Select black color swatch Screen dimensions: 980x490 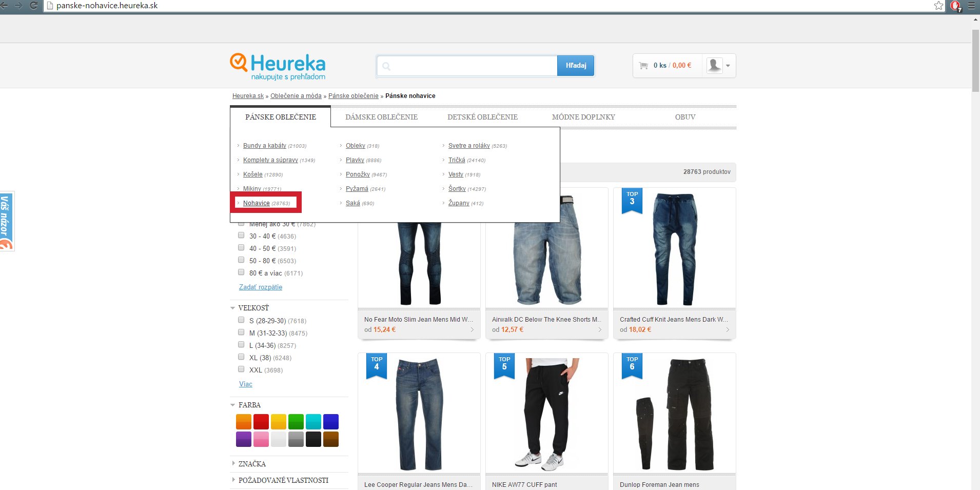point(313,439)
